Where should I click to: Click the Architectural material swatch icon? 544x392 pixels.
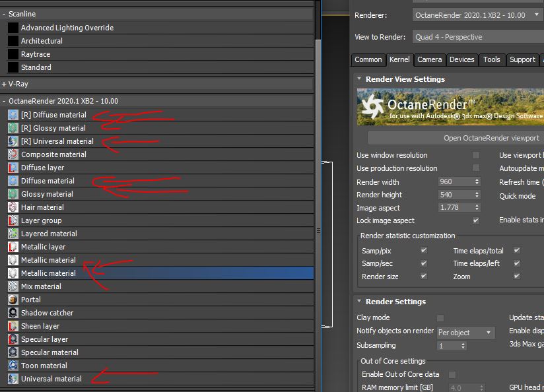[13, 41]
